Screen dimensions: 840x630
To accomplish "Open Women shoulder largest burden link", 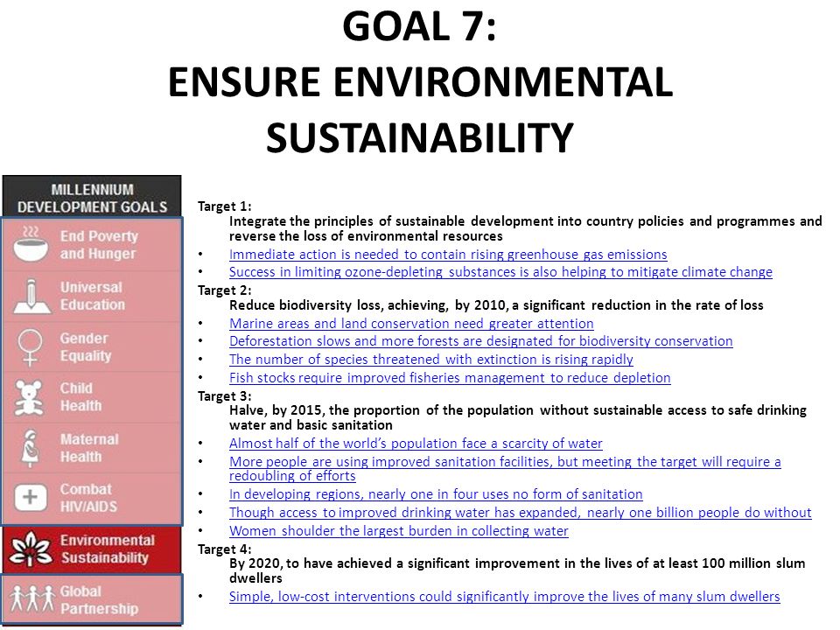I will pos(399,531).
